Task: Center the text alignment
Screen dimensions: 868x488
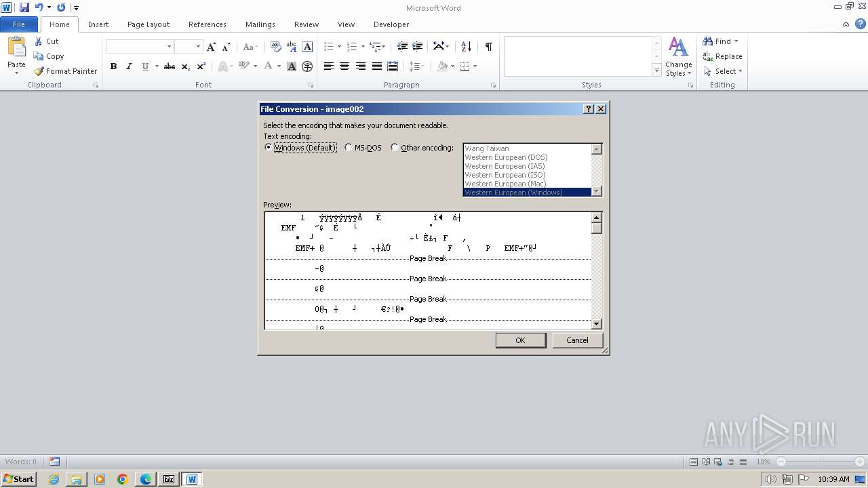Action: click(344, 66)
